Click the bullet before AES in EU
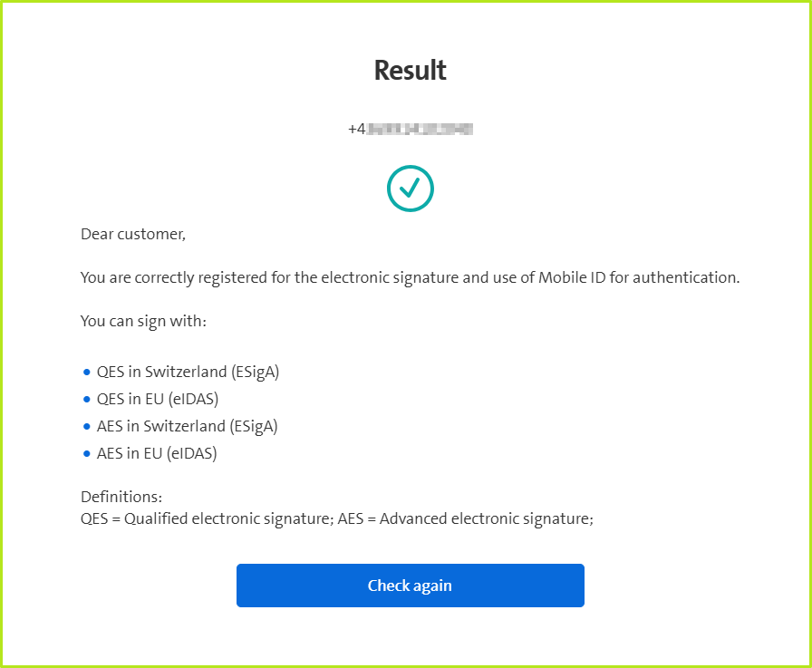Image resolution: width=812 pixels, height=668 pixels. (x=87, y=453)
